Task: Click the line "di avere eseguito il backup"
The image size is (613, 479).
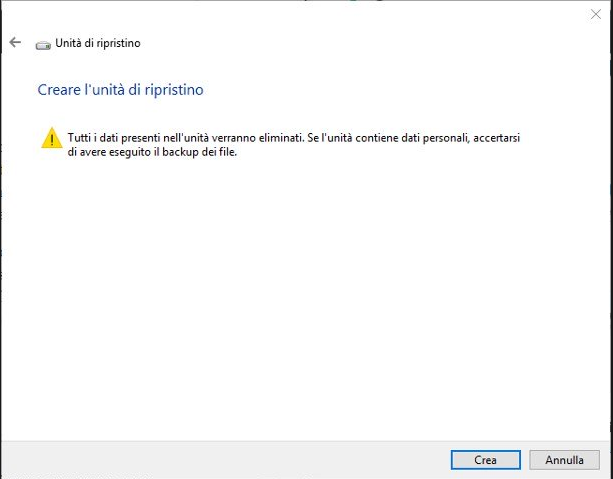Action: pyautogui.click(x=150, y=152)
